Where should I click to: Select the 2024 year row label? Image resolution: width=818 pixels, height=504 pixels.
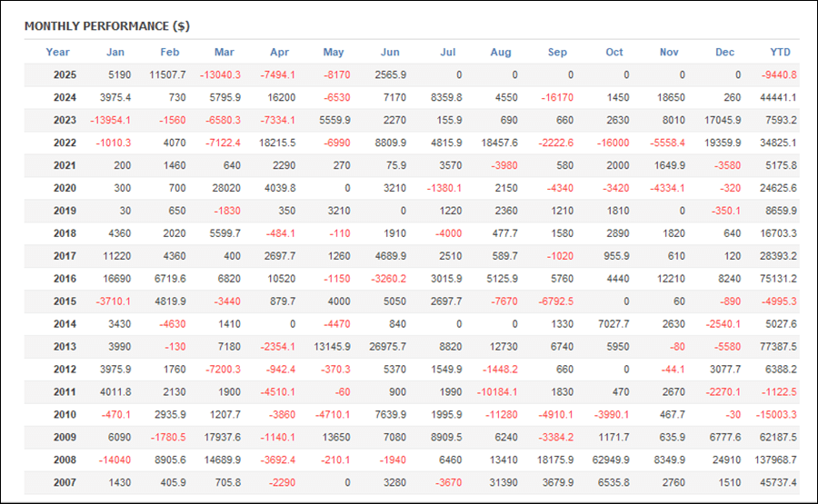[x=65, y=97]
